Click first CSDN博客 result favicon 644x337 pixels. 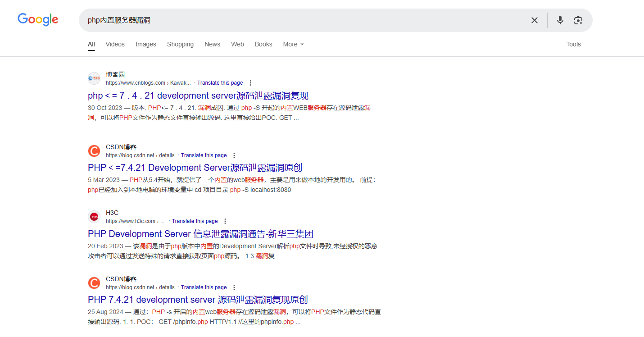pos(94,151)
